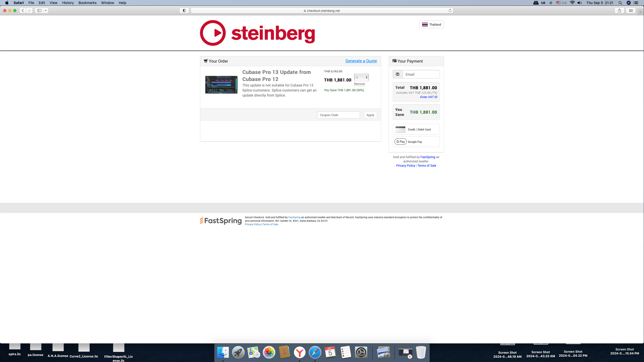Click the Cubase Pro 13 product thumbnail

click(221, 85)
